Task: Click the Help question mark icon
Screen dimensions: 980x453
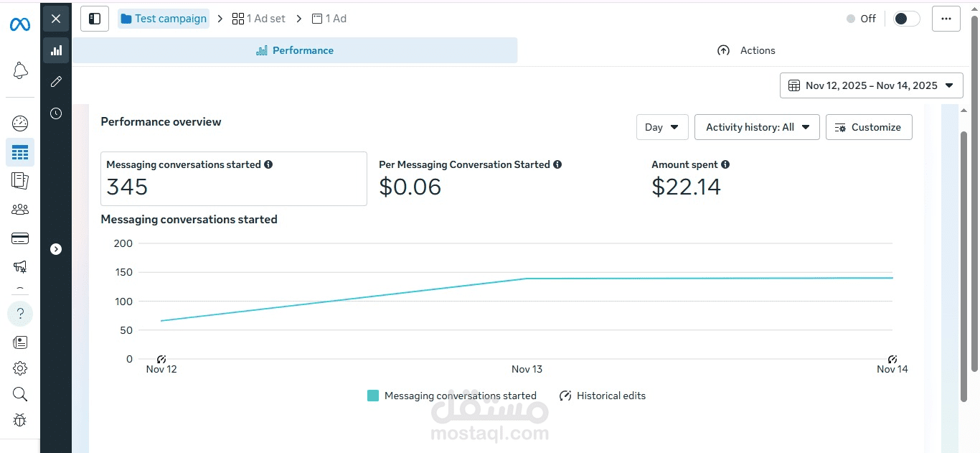Action: click(x=20, y=314)
